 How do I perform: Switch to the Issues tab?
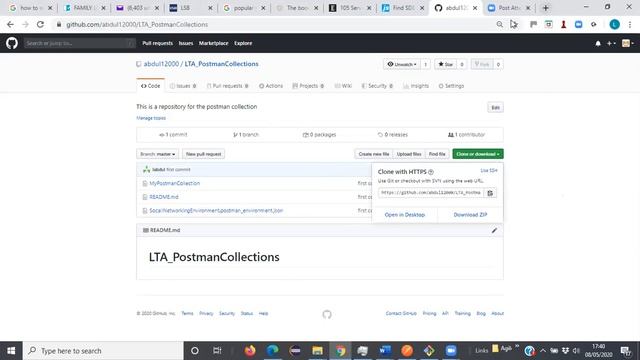(183, 86)
